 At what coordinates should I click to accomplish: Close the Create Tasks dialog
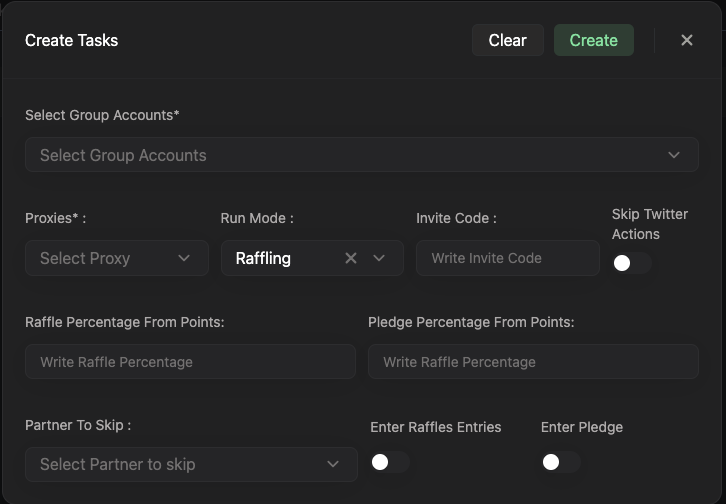coord(687,40)
